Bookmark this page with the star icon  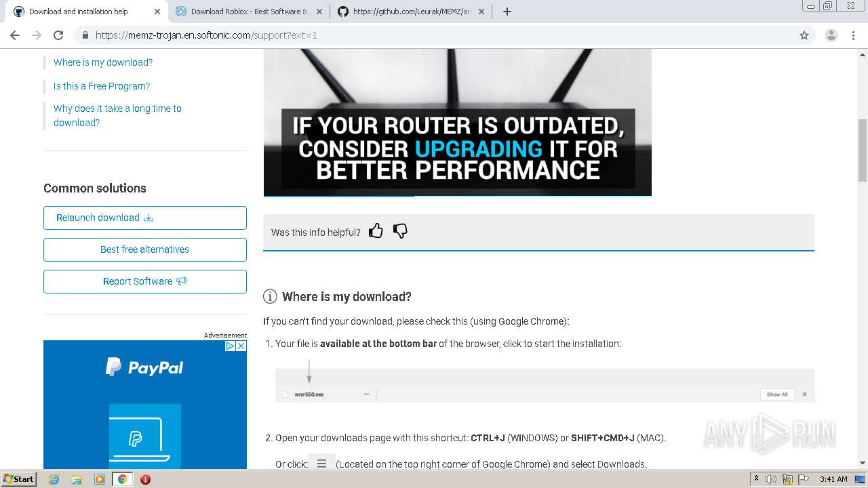(x=804, y=35)
